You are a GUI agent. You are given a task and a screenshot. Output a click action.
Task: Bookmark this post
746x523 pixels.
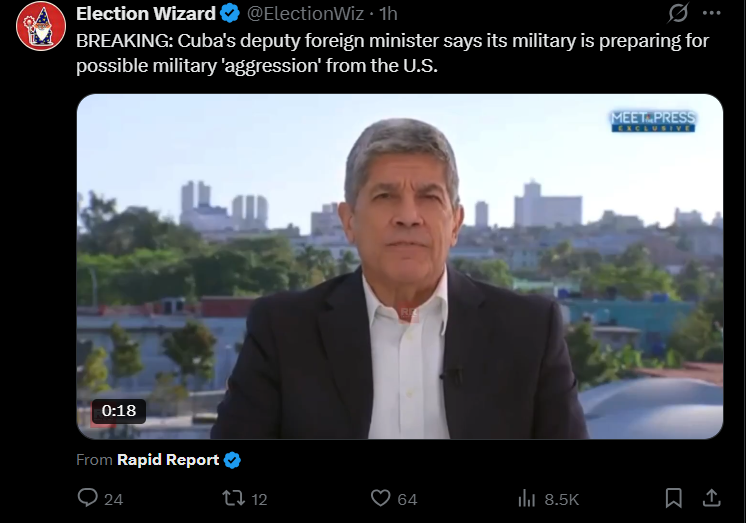(673, 498)
